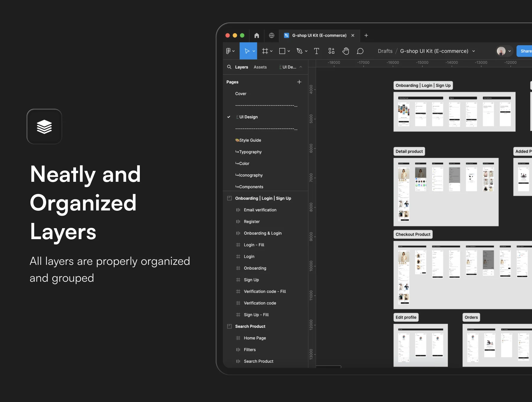Click the frame icon beside Login - Fill
532x402 pixels.
[x=238, y=245]
